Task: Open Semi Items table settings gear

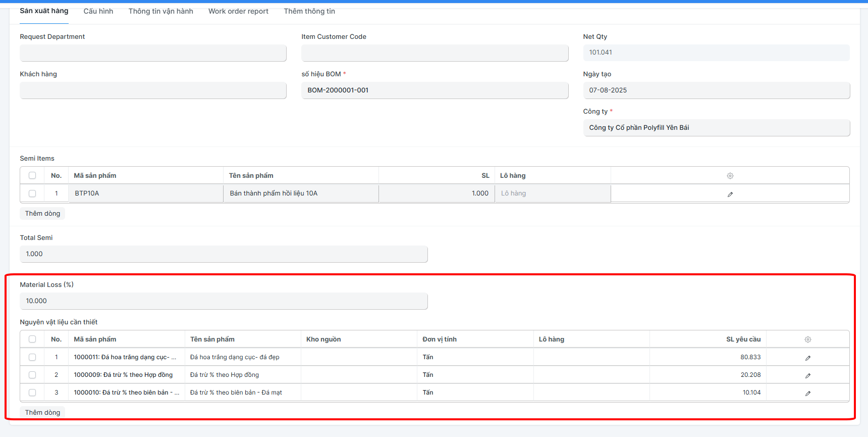Action: pyautogui.click(x=730, y=176)
